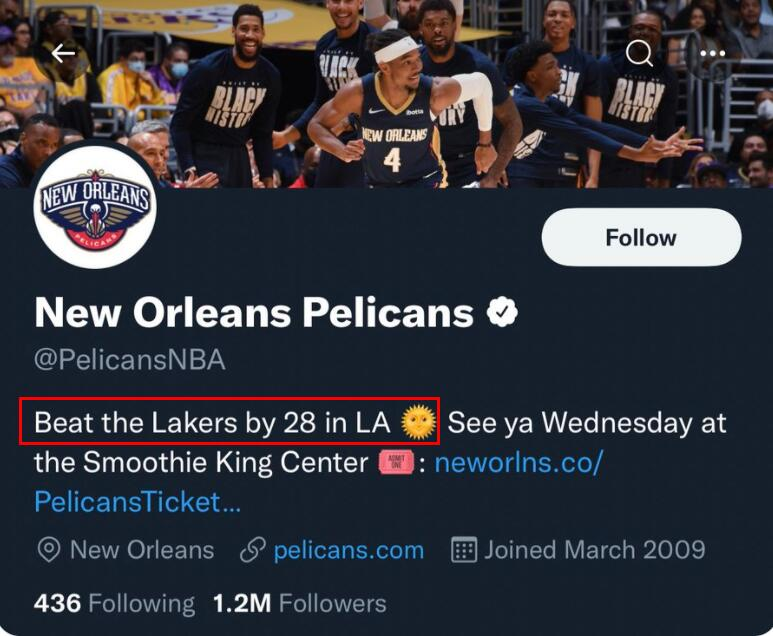Open the three-dot more options menu
Screen dimensions: 773x636
tap(712, 54)
